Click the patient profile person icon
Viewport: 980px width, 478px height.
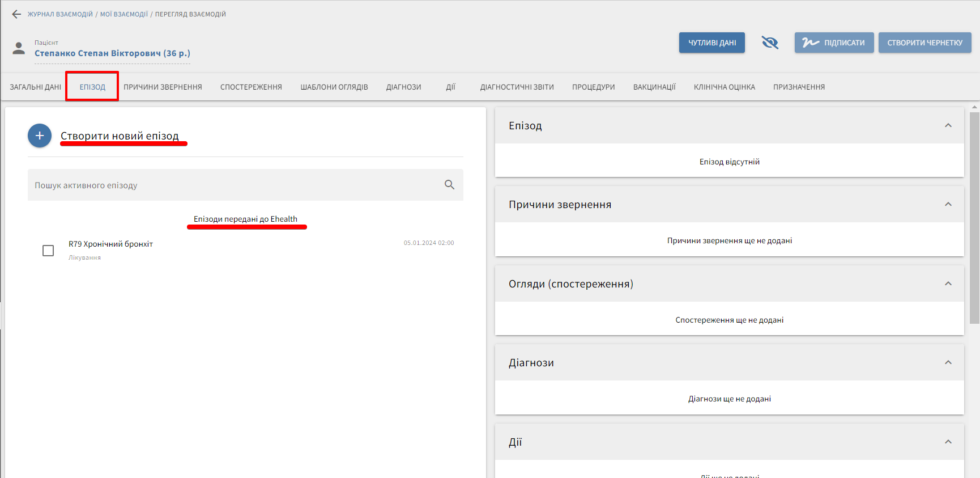(x=19, y=48)
